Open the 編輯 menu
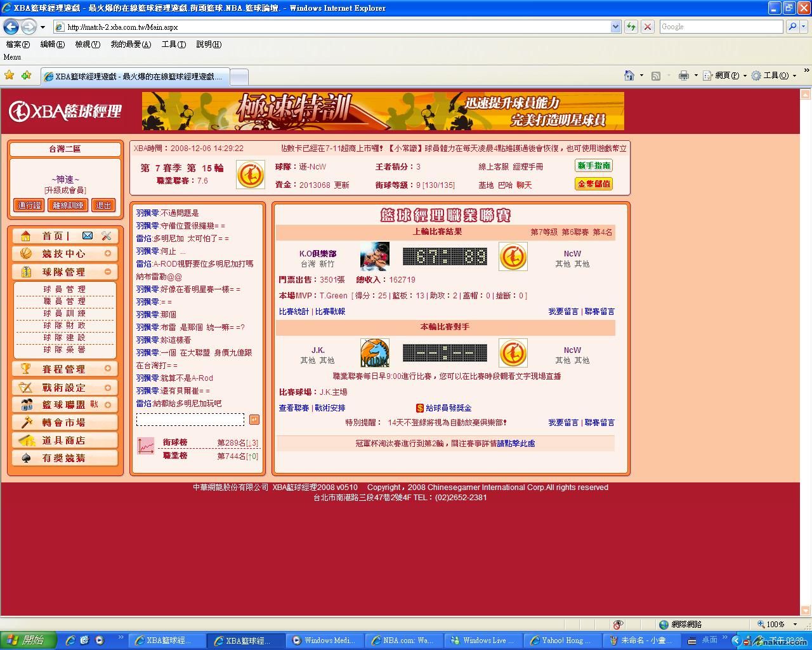 (x=52, y=44)
